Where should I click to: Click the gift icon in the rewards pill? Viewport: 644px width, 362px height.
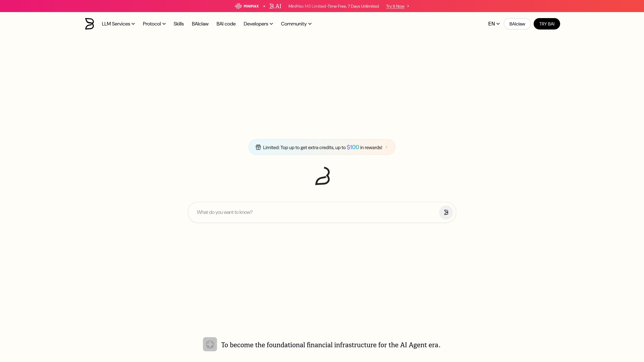click(x=258, y=147)
